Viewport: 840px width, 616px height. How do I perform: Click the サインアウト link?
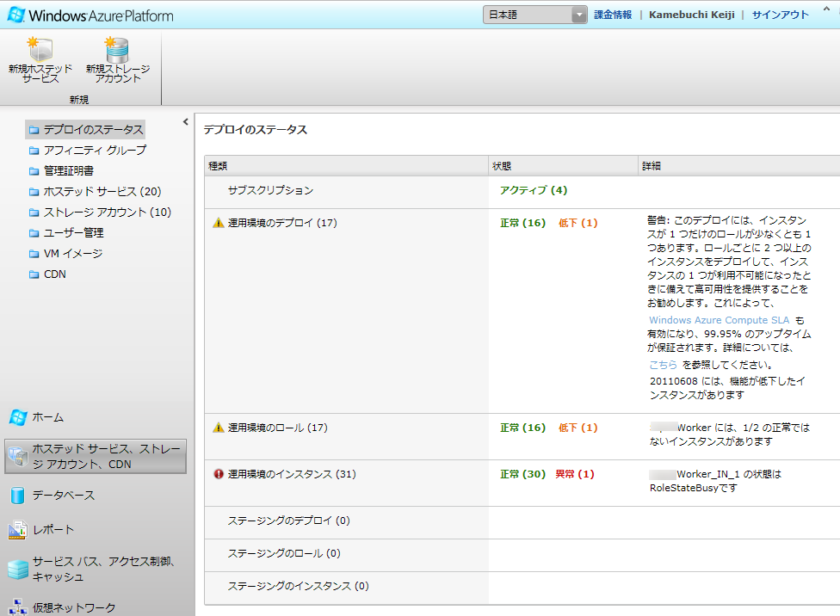[x=780, y=15]
